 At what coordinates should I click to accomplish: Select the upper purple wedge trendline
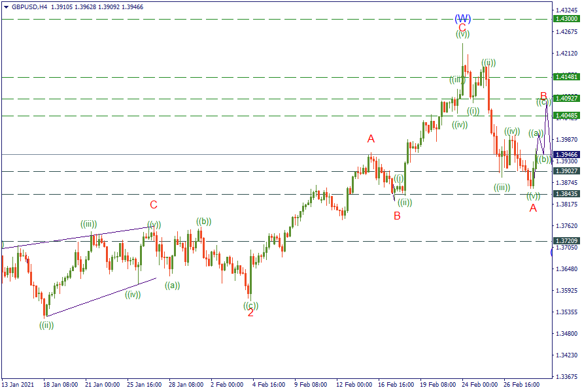tap(78, 237)
